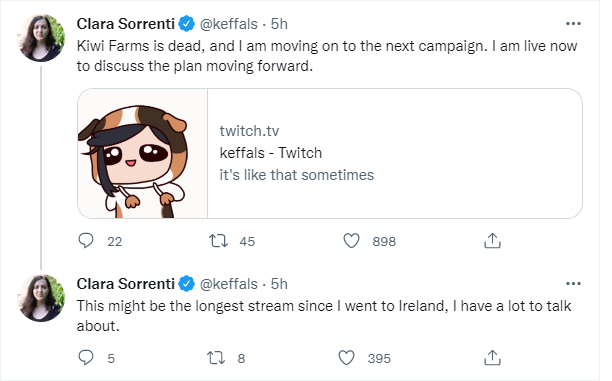The image size is (612, 381).
Task: Open @keffals handle on first tweet
Action: (x=229, y=24)
